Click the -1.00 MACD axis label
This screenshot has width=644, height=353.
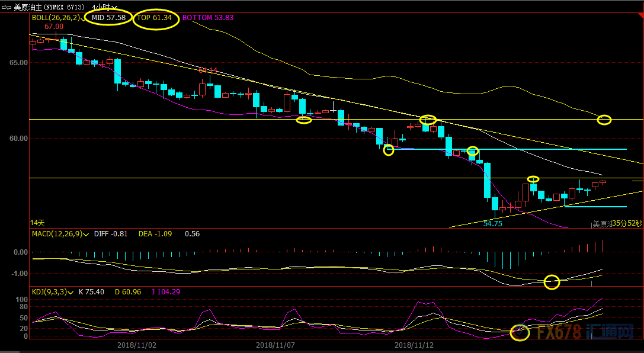coord(20,274)
